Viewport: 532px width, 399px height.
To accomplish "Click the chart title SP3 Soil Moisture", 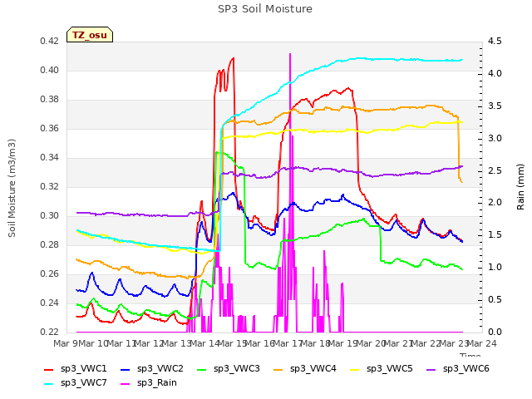I will 265,9.
